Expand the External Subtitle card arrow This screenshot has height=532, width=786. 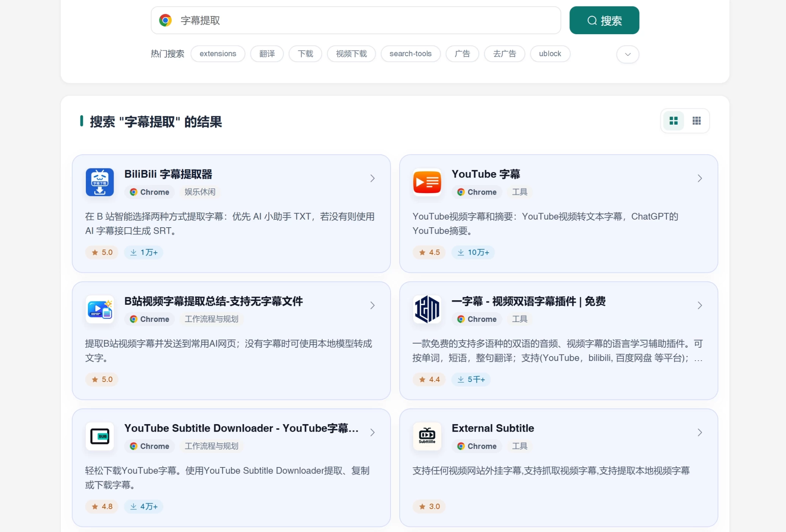(700, 432)
